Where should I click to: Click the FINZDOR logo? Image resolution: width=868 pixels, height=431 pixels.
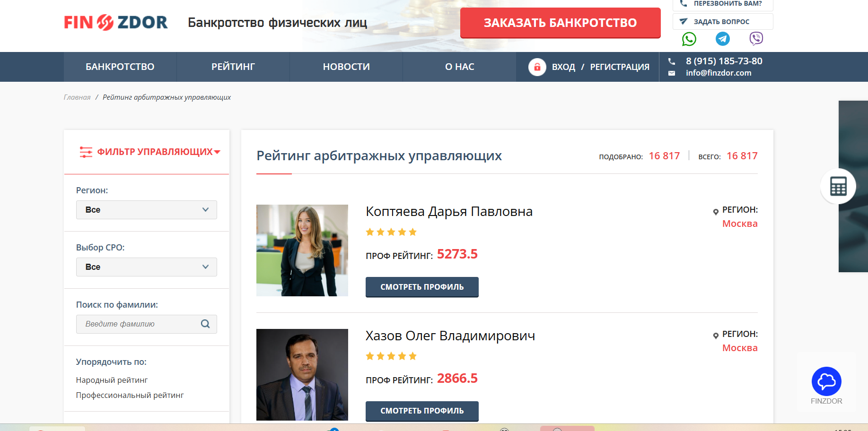point(116,22)
